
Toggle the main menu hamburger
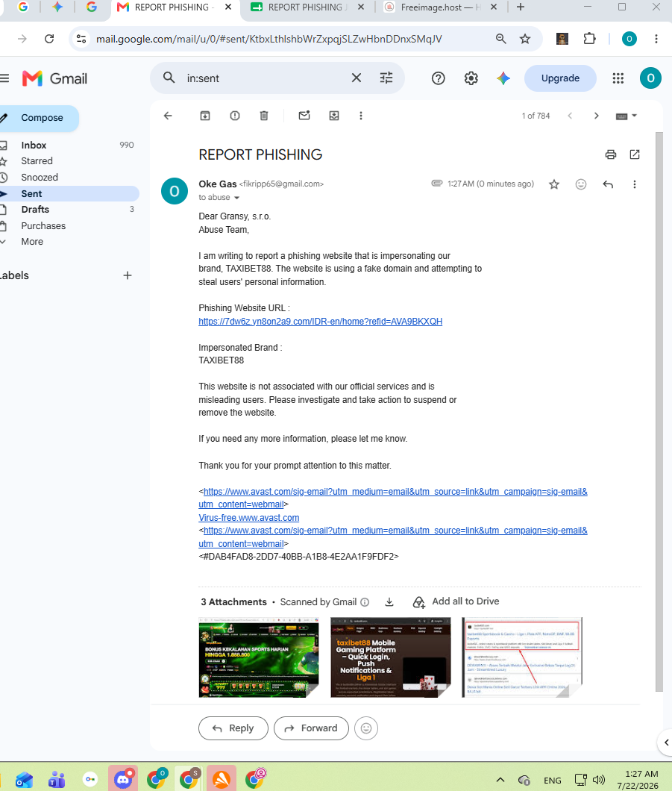click(4, 78)
